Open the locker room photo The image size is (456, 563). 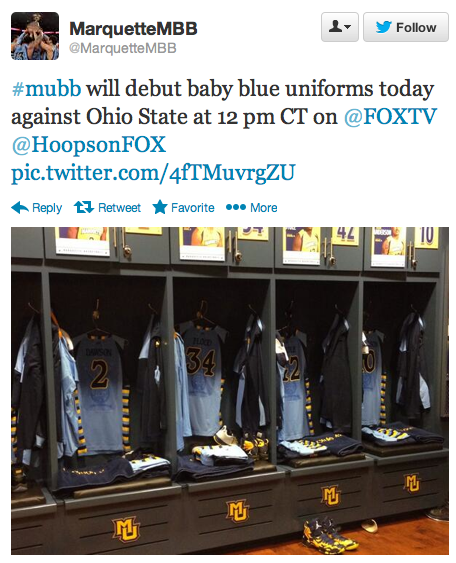coord(230,391)
